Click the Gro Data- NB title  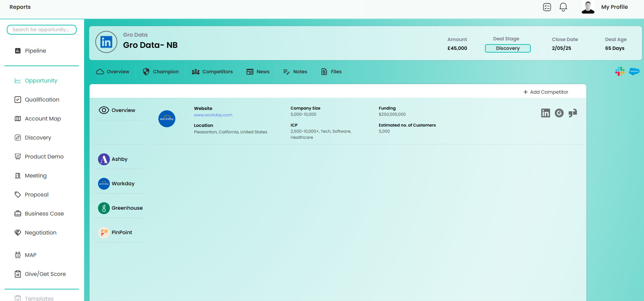coord(150,45)
